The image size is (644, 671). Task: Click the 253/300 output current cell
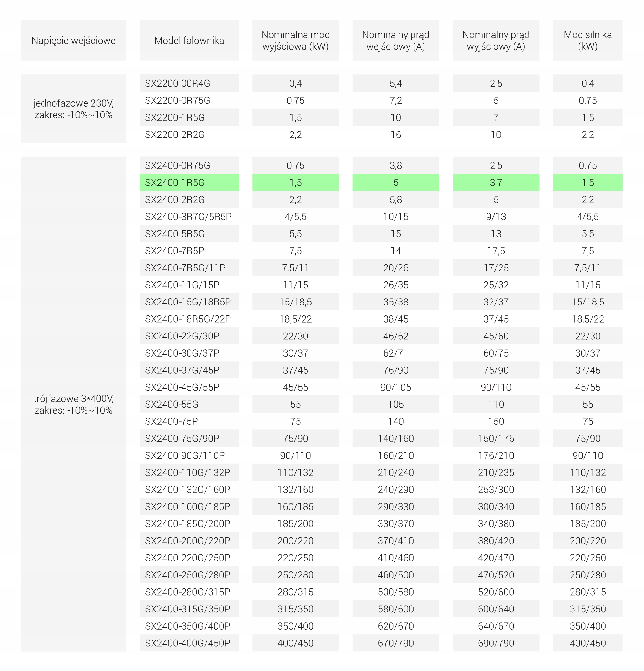496,490
